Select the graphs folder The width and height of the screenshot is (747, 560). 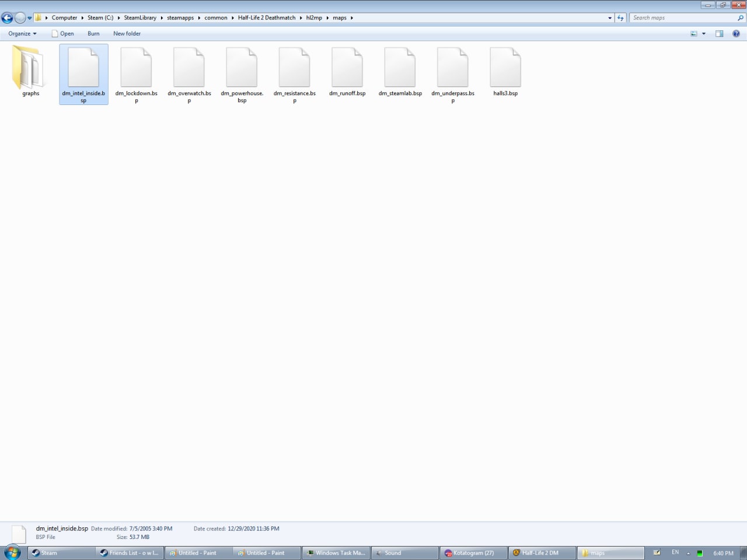(31, 71)
